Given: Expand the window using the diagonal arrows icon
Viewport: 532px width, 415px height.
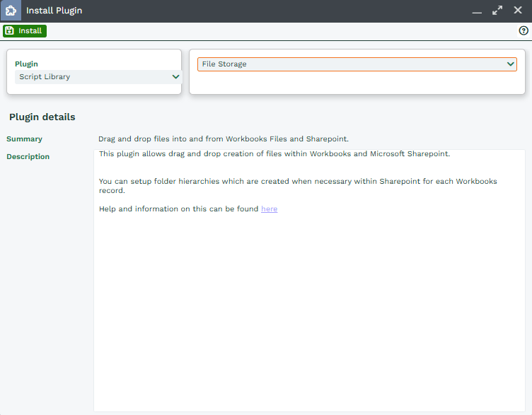Looking at the screenshot, I should [x=497, y=11].
